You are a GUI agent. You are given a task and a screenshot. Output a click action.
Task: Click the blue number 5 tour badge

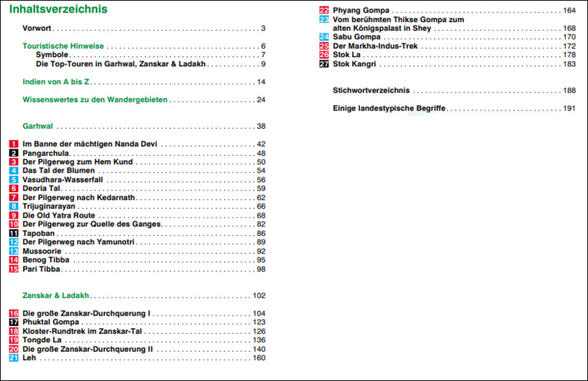(x=13, y=179)
